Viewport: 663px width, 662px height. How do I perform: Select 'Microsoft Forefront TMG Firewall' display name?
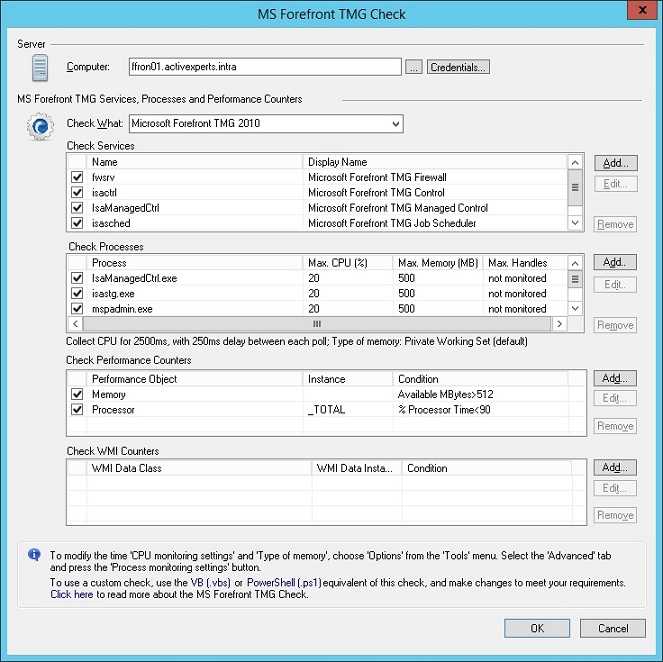[377, 177]
